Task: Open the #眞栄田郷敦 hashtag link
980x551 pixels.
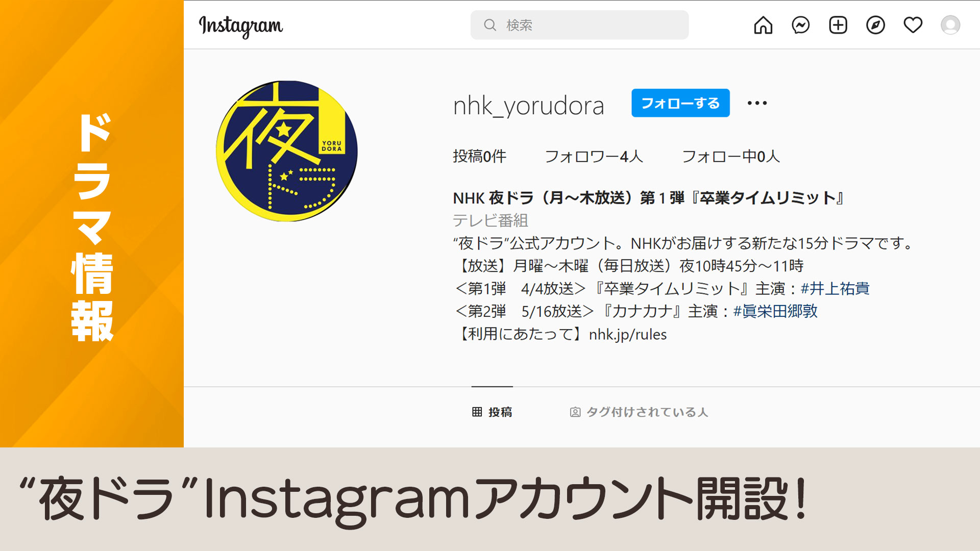Action: (775, 311)
